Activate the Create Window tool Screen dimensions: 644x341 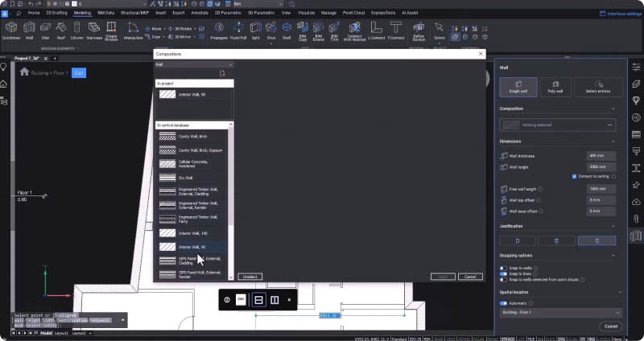[x=111, y=31]
